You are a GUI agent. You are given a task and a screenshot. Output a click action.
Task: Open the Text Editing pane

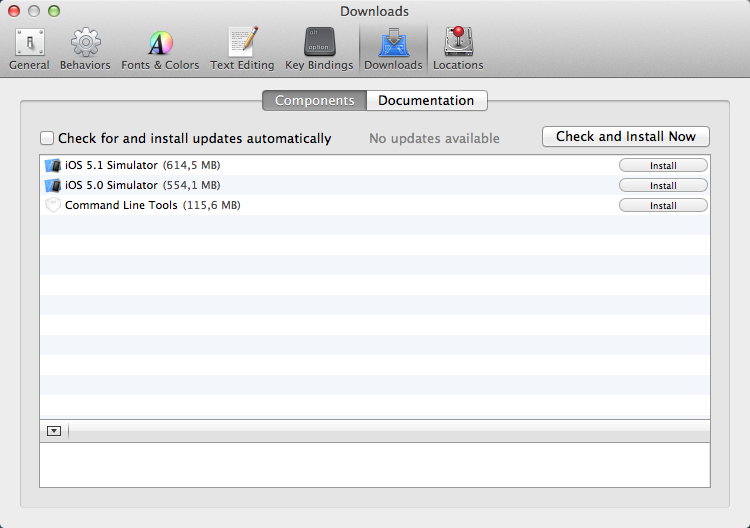[x=242, y=49]
